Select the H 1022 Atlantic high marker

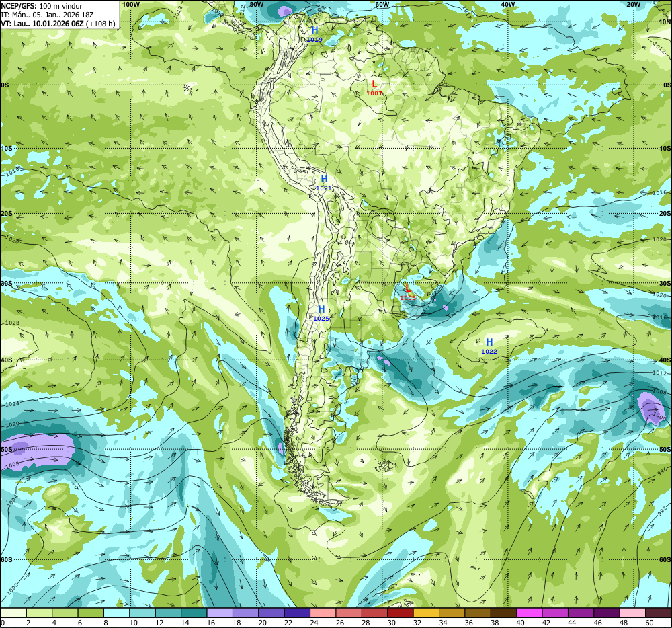489,346
